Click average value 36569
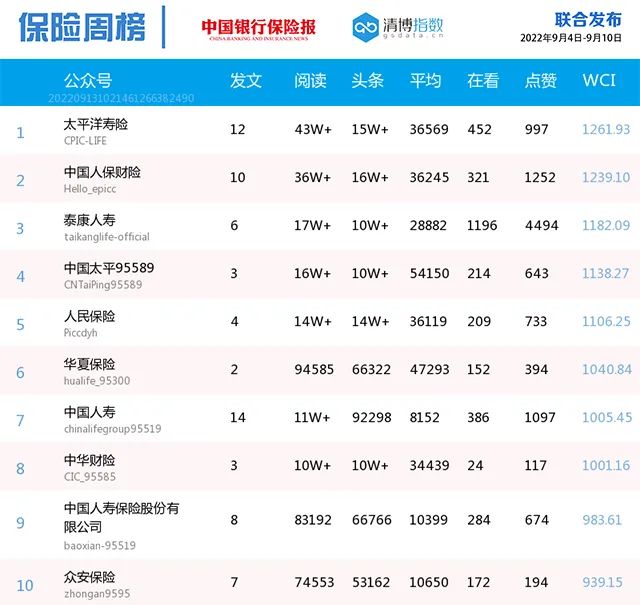 [429, 129]
